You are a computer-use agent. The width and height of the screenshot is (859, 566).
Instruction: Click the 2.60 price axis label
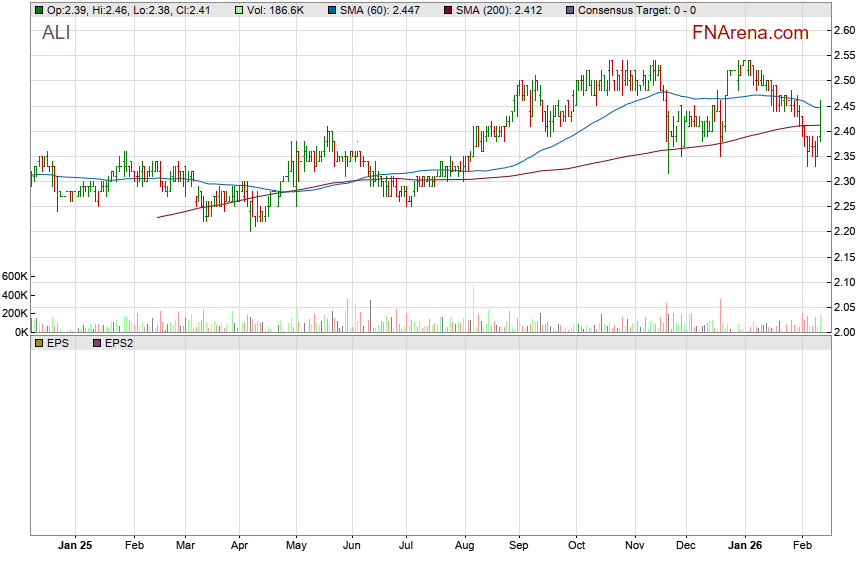[843, 31]
